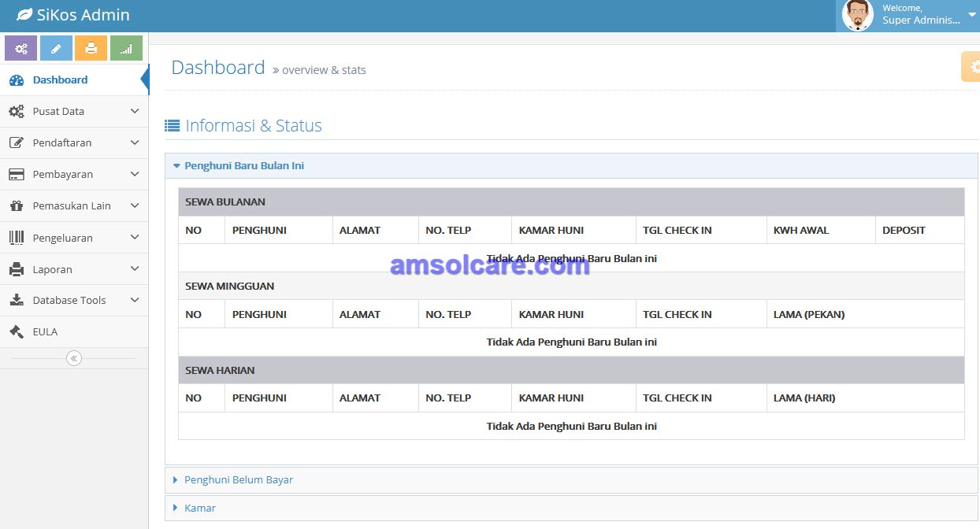The width and height of the screenshot is (980, 529).
Task: Open the EULA menu item
Action: click(x=74, y=331)
